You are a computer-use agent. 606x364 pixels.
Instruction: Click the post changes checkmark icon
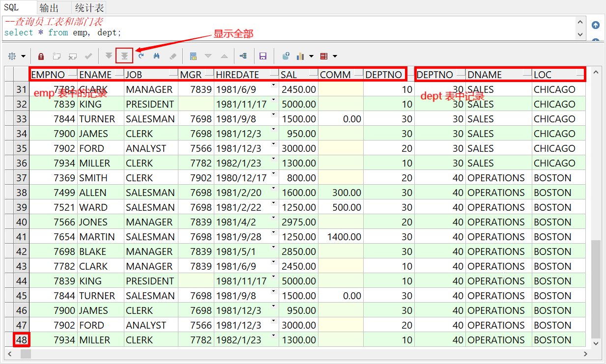point(88,56)
